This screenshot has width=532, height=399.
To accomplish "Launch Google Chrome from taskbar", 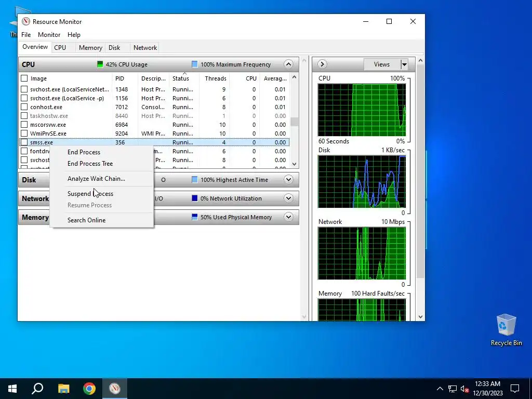I will pyautogui.click(x=89, y=389).
